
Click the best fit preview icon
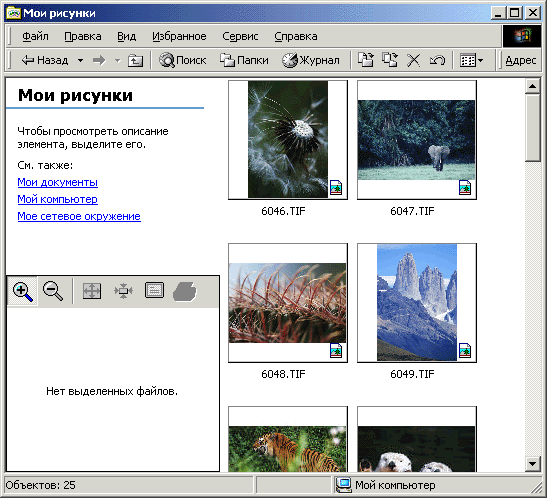123,291
